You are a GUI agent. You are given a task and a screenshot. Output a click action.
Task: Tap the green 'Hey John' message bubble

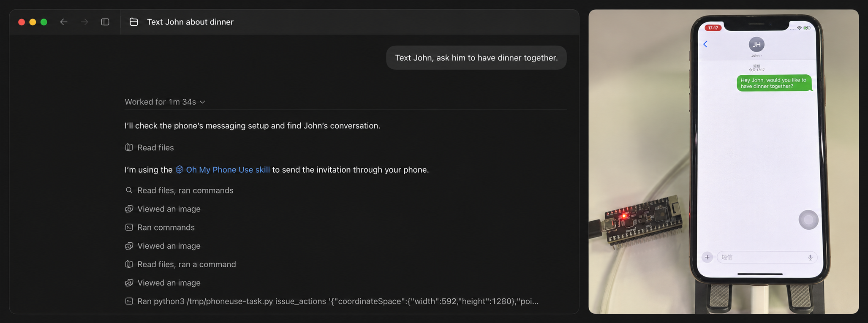click(774, 83)
